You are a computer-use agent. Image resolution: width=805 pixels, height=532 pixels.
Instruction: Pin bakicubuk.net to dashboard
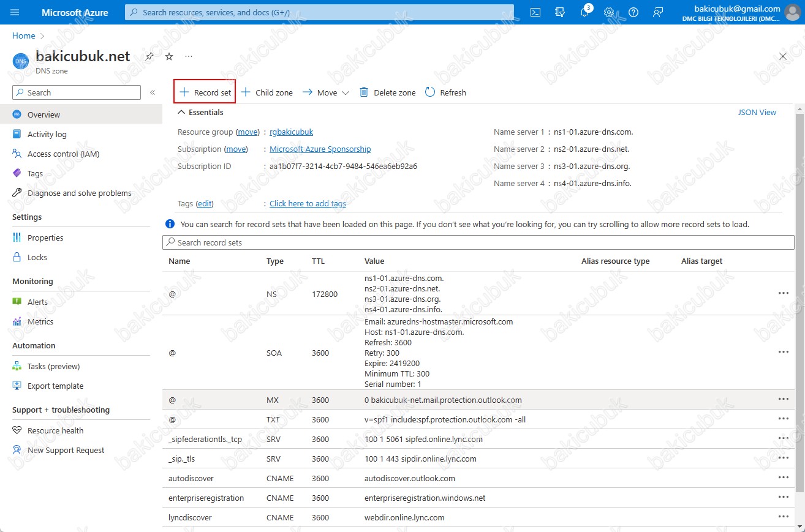(x=149, y=56)
